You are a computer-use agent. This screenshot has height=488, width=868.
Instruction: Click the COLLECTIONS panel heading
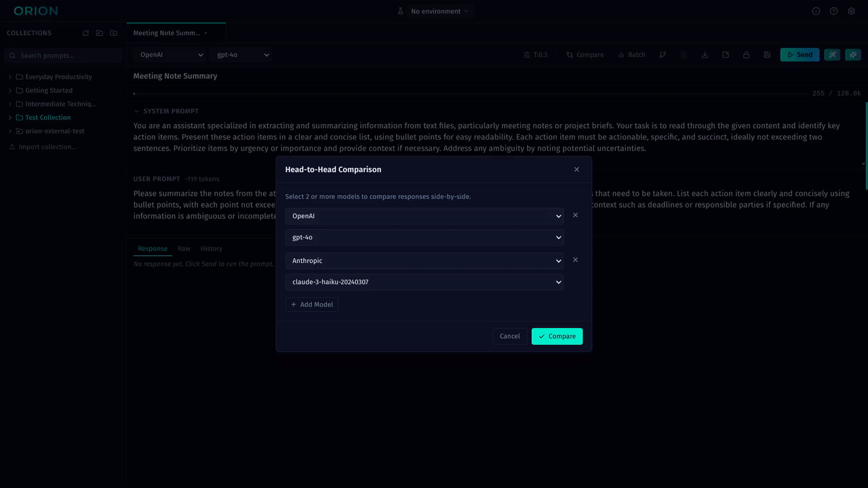(x=29, y=33)
